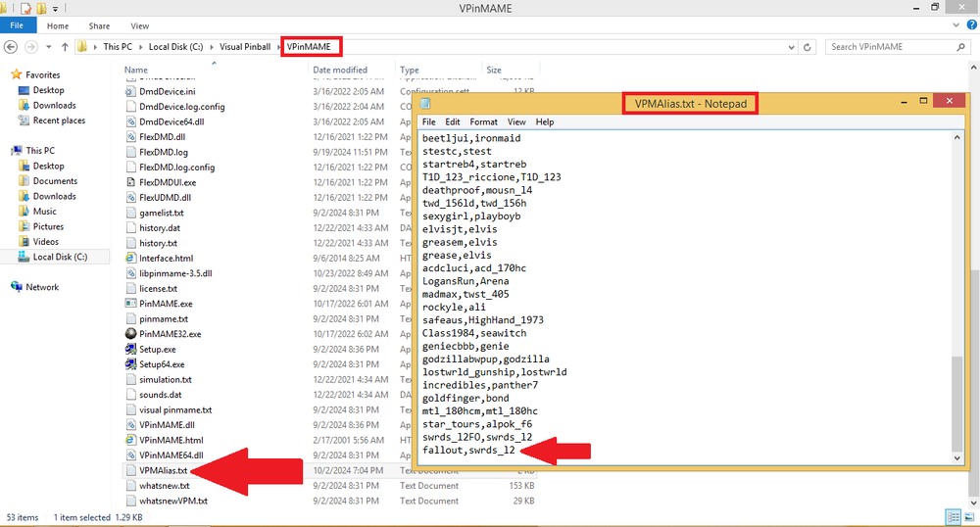This screenshot has width=980, height=527.
Task: Go forward with the Explorer forward arrow
Action: 30,47
